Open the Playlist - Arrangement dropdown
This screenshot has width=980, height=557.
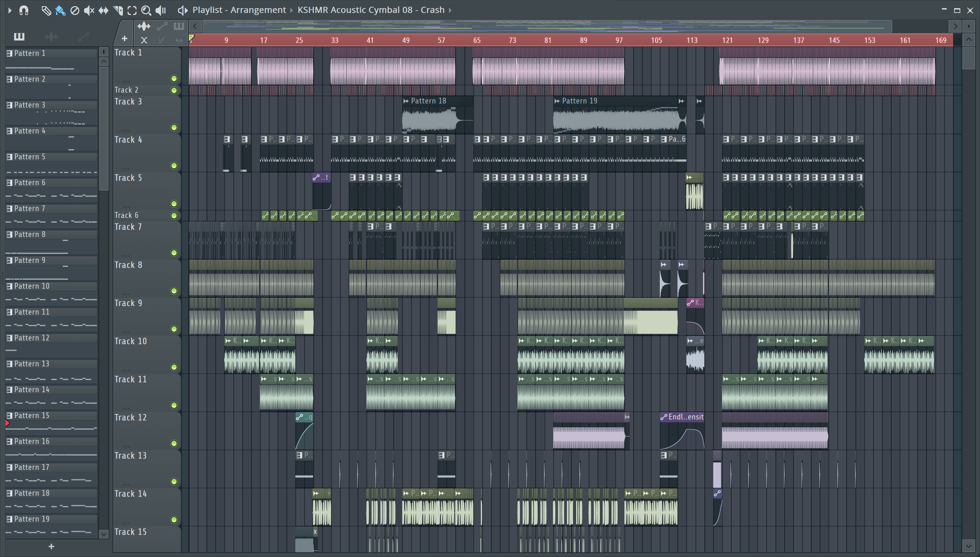point(239,10)
